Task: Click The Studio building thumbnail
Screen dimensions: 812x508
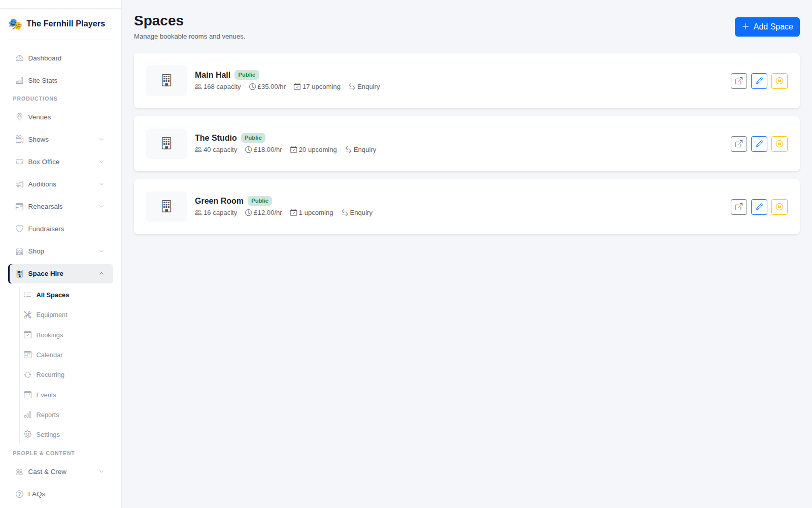Action: [166, 144]
